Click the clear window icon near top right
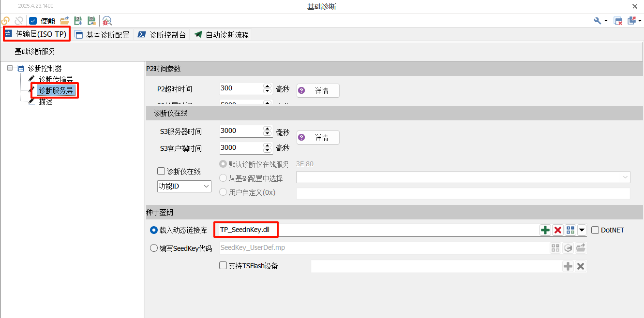Viewport: 644px width, 318px height. 617,21
